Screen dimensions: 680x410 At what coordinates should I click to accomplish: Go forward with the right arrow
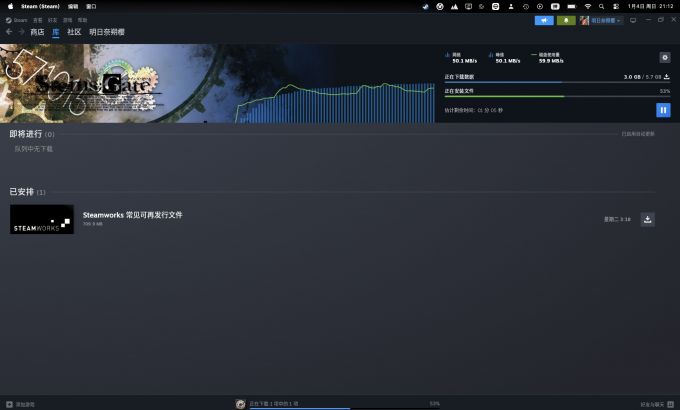coord(21,32)
